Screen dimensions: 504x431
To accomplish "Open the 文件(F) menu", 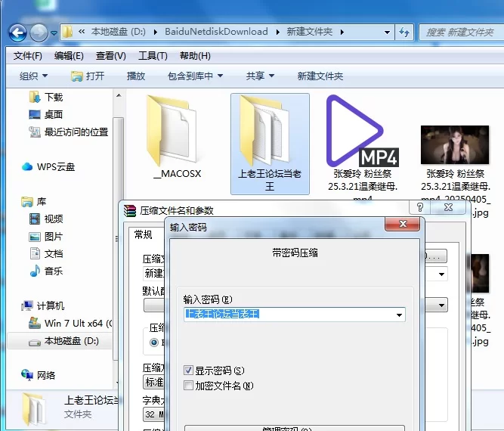I will tap(27, 56).
